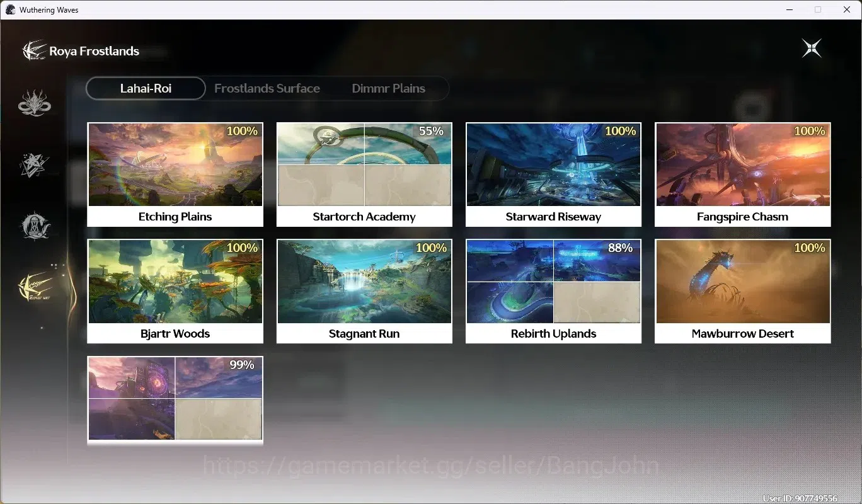This screenshot has height=504, width=862.
Task: Select the third sidebar region emblem
Action: click(35, 226)
